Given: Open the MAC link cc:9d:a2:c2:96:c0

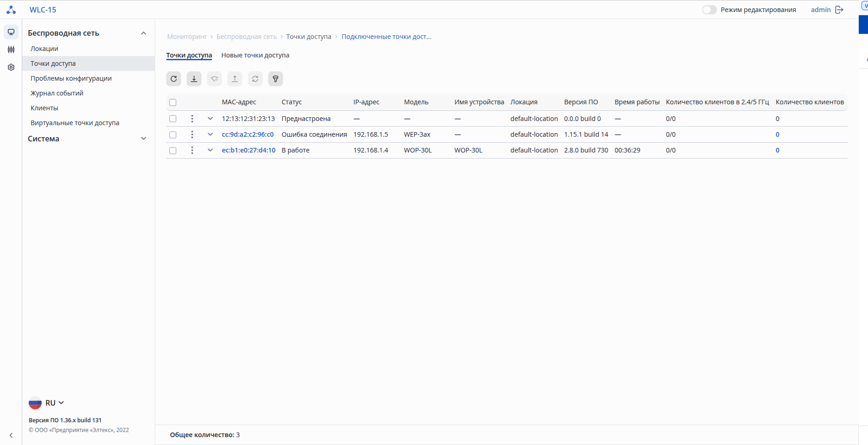Looking at the screenshot, I should pyautogui.click(x=248, y=134).
